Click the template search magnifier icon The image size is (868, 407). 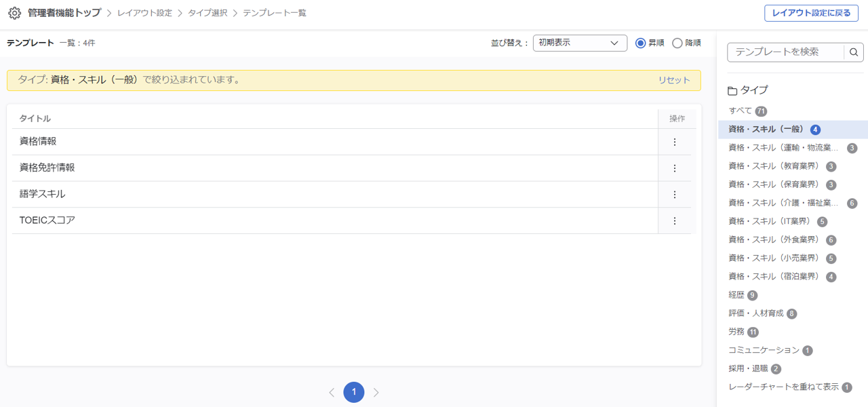click(x=854, y=52)
